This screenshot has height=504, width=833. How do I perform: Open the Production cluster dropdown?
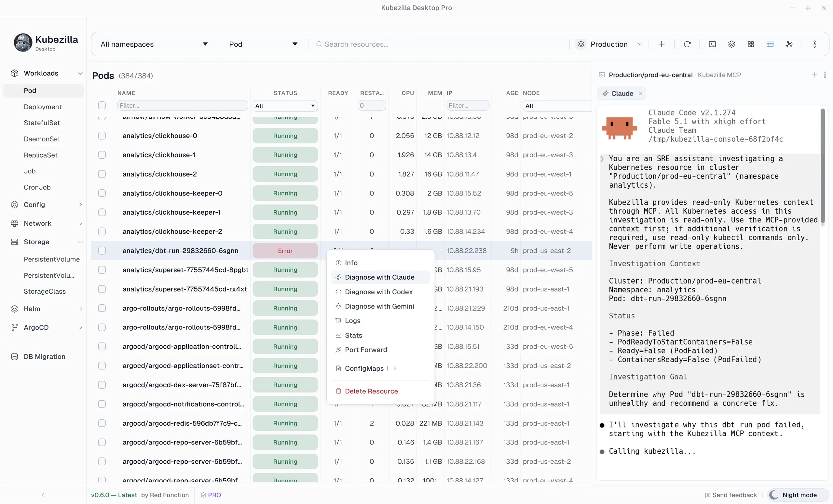pyautogui.click(x=609, y=44)
